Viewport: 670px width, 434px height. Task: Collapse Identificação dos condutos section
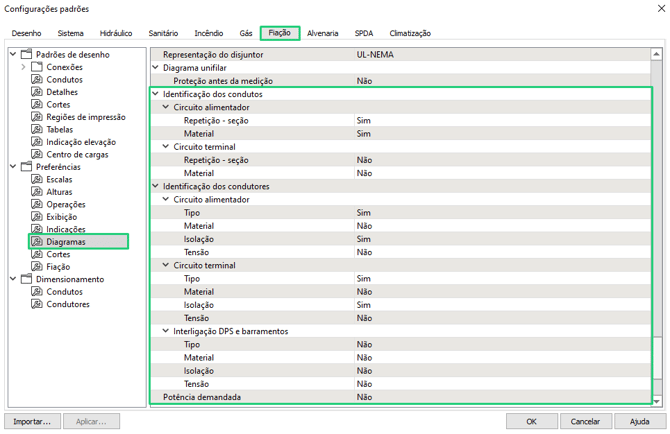[x=155, y=94]
